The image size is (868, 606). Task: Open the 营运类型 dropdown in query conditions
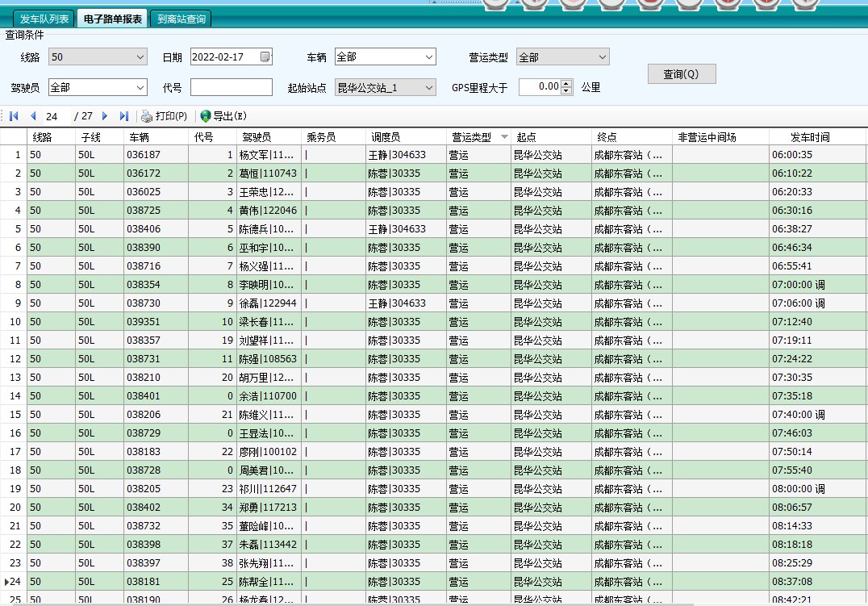[x=602, y=57]
